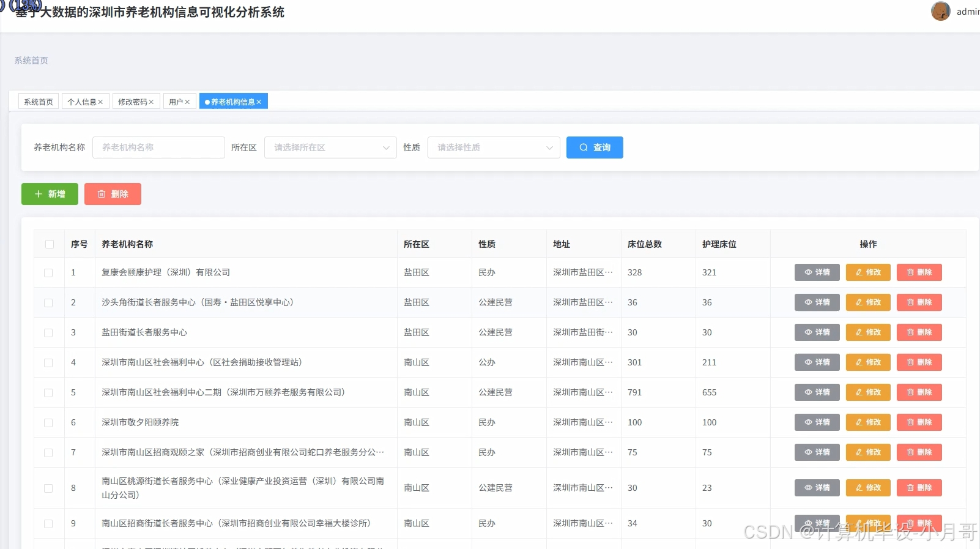Image resolution: width=980 pixels, height=549 pixels.
Task: Click the 系统首页 breadcrumb link
Action: (x=31, y=61)
